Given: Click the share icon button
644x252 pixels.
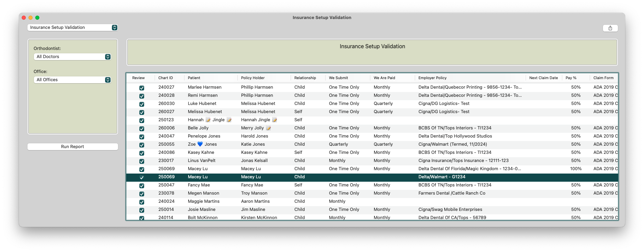Looking at the screenshot, I should 610,28.
